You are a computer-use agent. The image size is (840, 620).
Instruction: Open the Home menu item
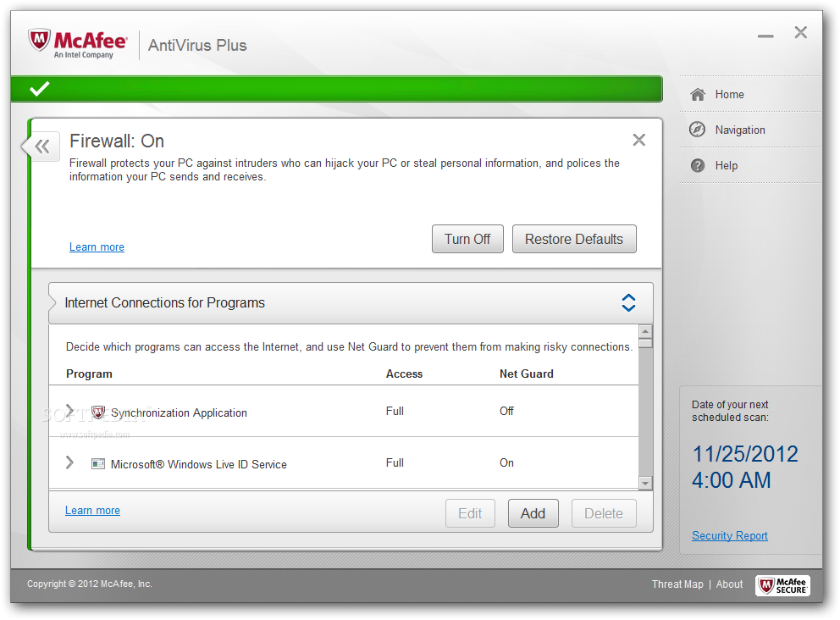coord(729,94)
